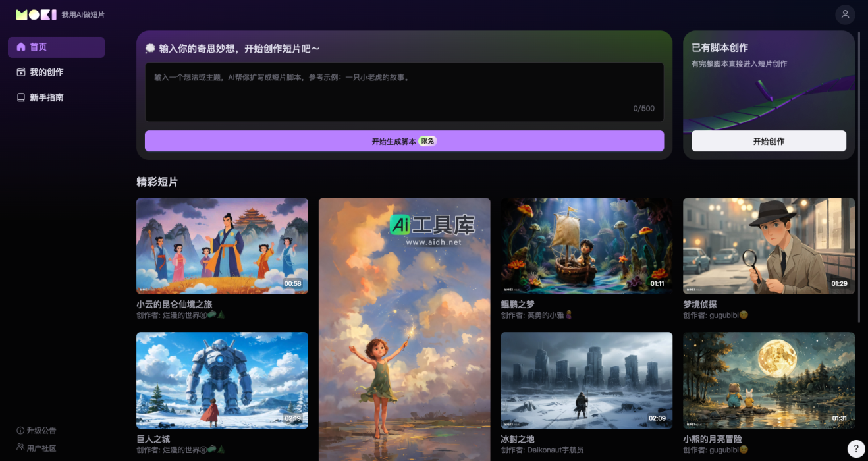Open the user avatar icon at top right
The height and width of the screenshot is (461, 868).
[845, 14]
